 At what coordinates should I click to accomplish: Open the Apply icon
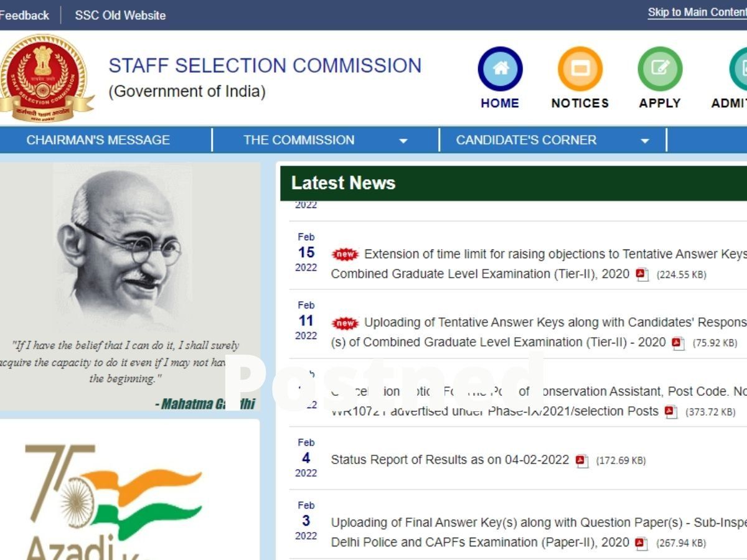pos(660,68)
